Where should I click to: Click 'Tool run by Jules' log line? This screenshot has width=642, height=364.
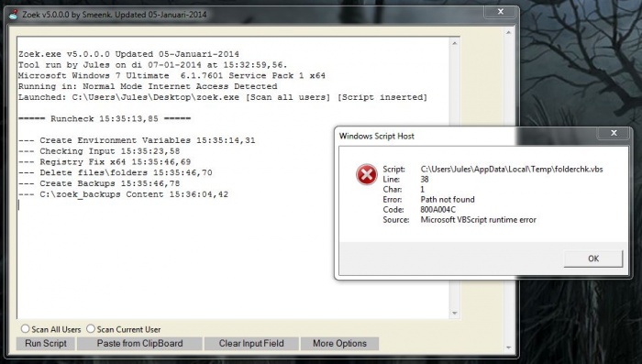point(153,65)
